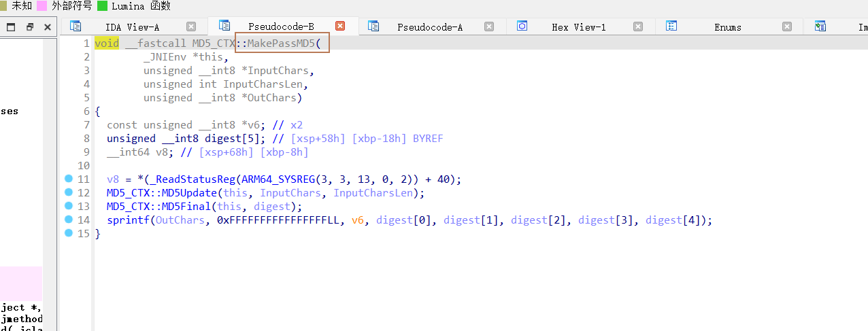Viewport: 868px width, 331px height.
Task: Switch to the IDA View-A tab
Action: coord(133,27)
